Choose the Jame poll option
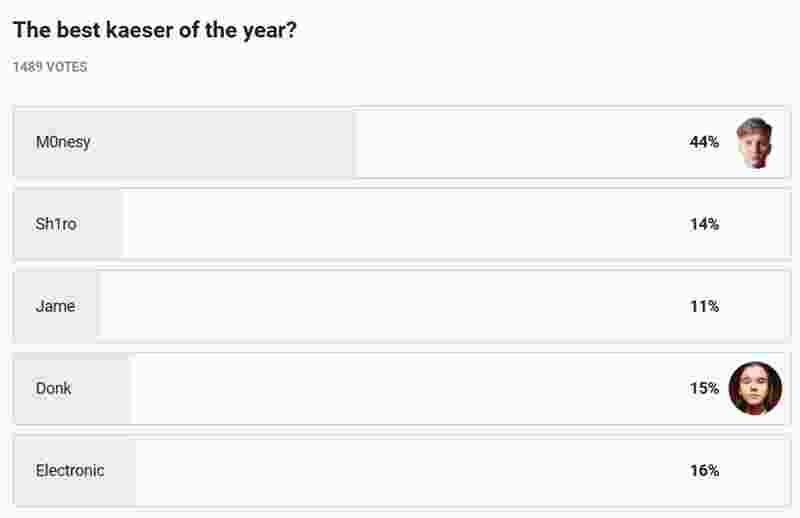The height and width of the screenshot is (518, 800). [55, 306]
